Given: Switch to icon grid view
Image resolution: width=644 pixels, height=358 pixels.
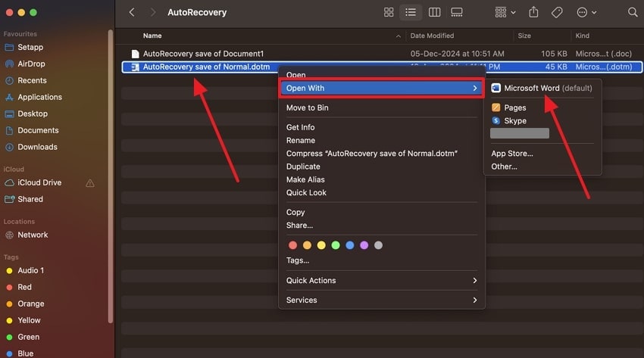Looking at the screenshot, I should [x=389, y=12].
